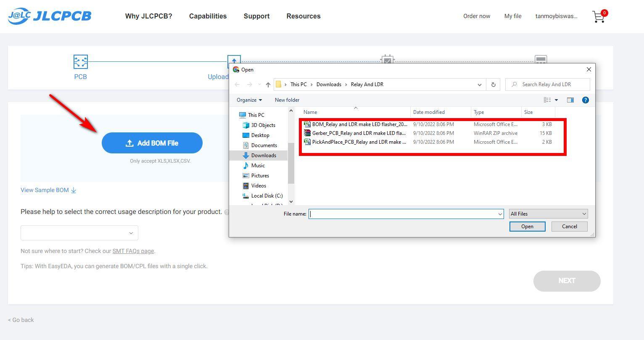Toggle the preview pane icon

[570, 100]
